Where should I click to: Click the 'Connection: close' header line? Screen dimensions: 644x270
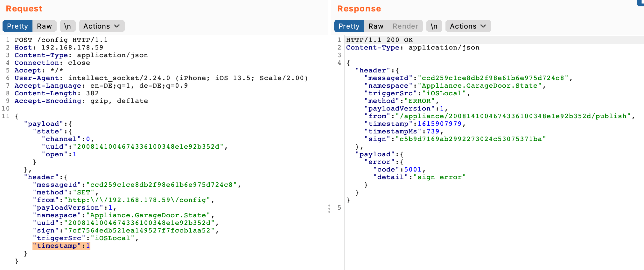pyautogui.click(x=52, y=63)
